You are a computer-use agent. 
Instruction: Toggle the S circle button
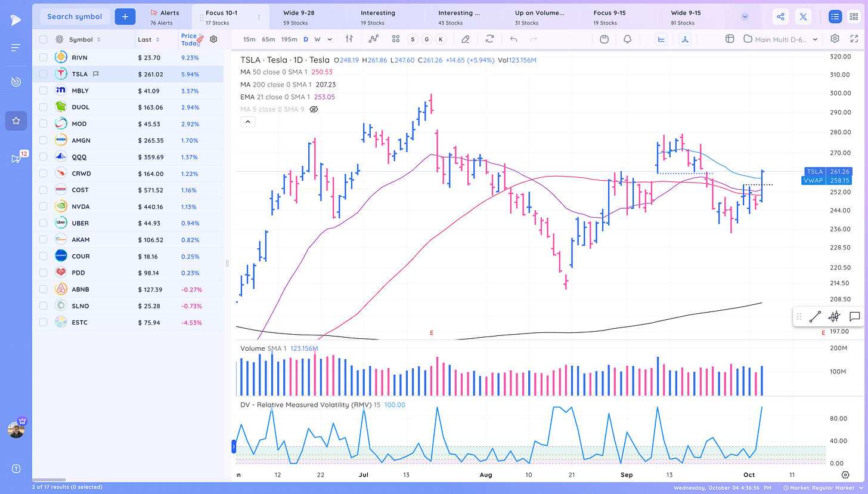click(412, 39)
